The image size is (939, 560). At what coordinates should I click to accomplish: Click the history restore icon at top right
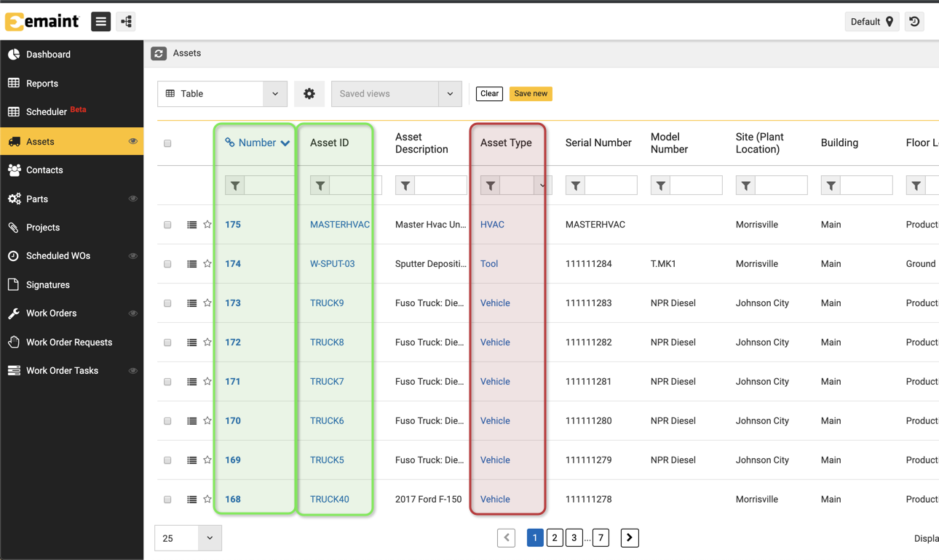pyautogui.click(x=914, y=22)
